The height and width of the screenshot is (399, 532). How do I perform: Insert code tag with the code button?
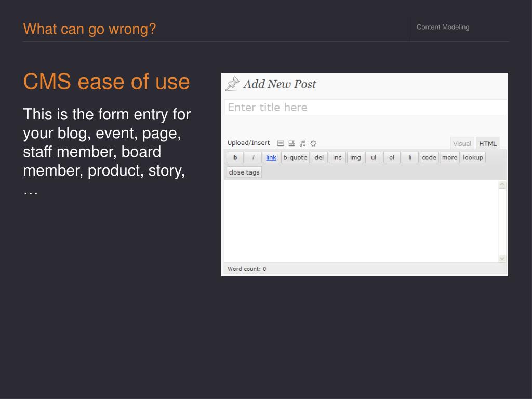coord(429,157)
